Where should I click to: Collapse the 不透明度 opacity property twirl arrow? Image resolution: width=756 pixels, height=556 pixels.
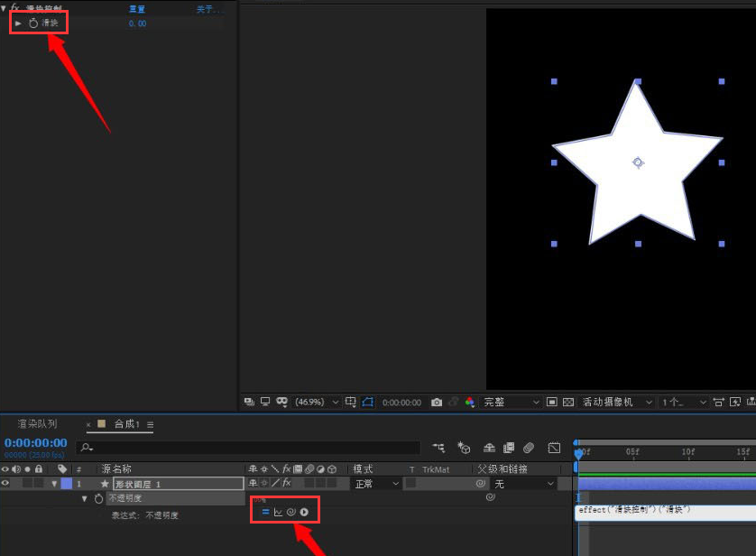coord(85,498)
